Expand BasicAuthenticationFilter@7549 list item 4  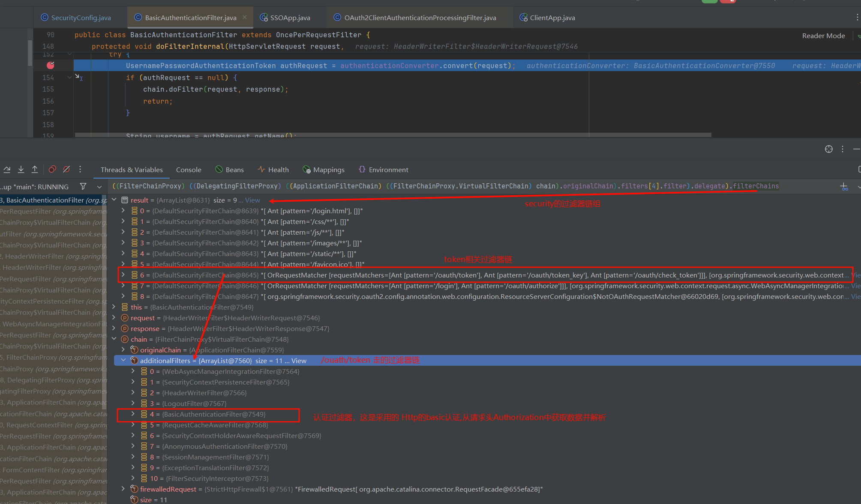coord(133,414)
